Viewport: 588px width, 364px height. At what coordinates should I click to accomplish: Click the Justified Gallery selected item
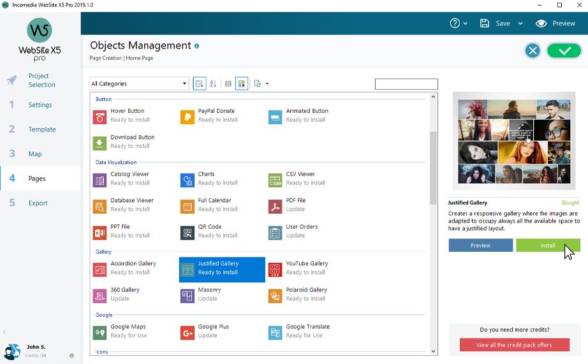pos(222,270)
